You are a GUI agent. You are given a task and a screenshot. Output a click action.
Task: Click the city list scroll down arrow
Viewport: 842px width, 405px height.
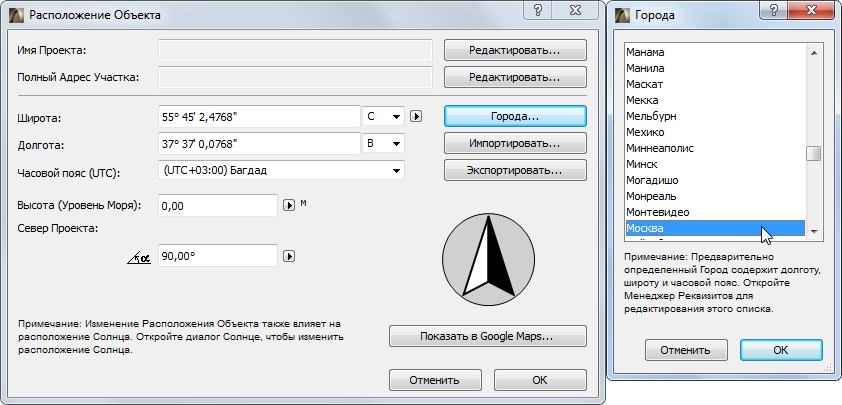pyautogui.click(x=814, y=231)
